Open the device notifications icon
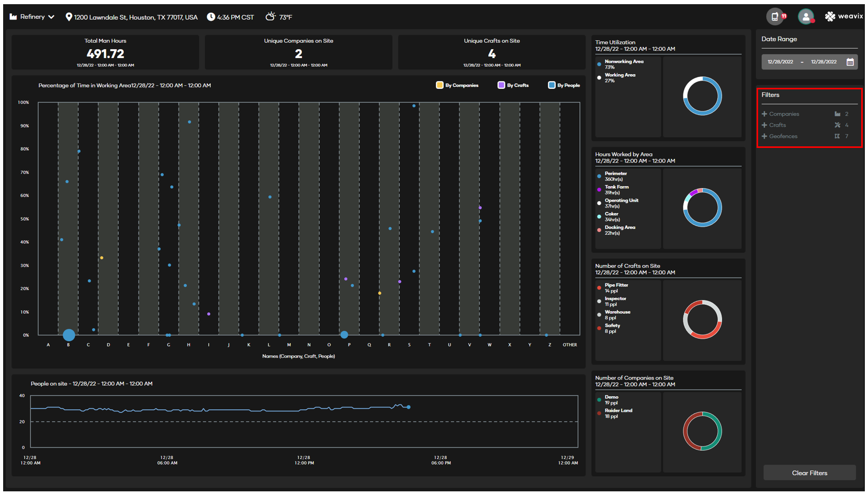Viewport: 868px width, 495px height. 776,17
